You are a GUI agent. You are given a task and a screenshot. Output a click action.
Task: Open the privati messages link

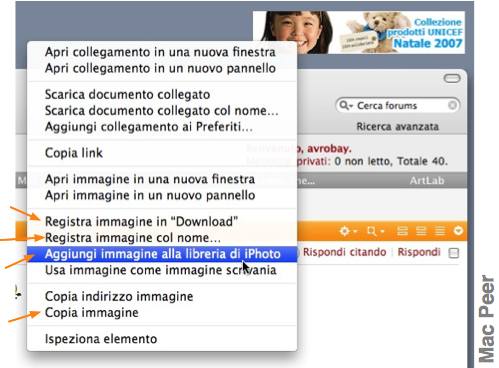[313, 161]
